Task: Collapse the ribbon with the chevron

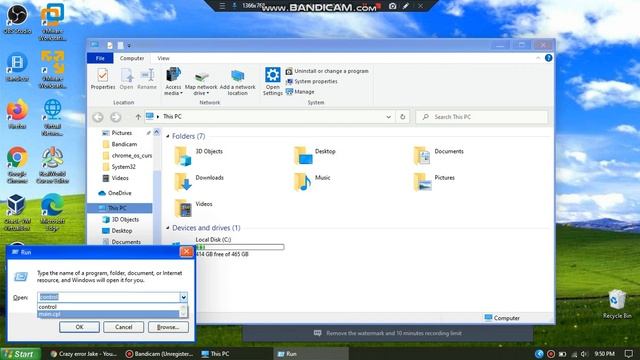Action: tap(538, 58)
